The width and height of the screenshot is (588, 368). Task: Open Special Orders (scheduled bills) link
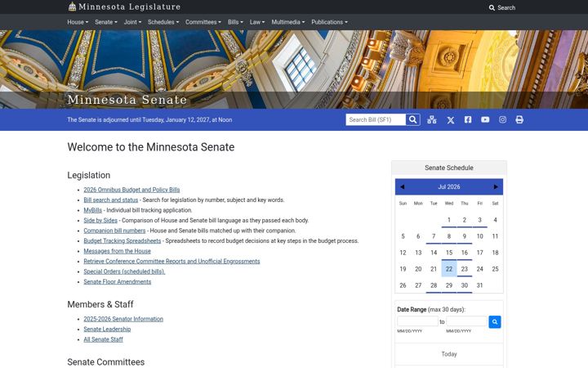pos(124,272)
